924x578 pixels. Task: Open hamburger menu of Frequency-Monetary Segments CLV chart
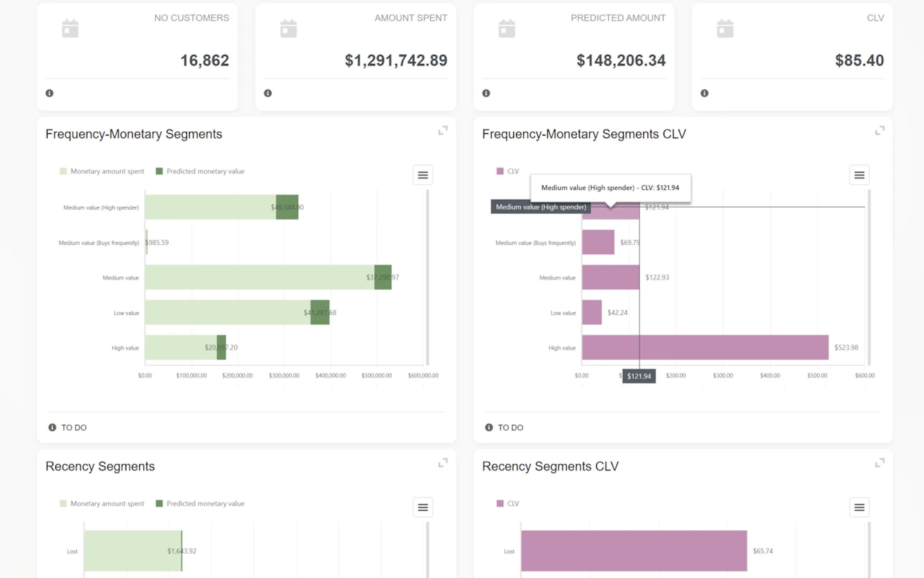(x=860, y=175)
